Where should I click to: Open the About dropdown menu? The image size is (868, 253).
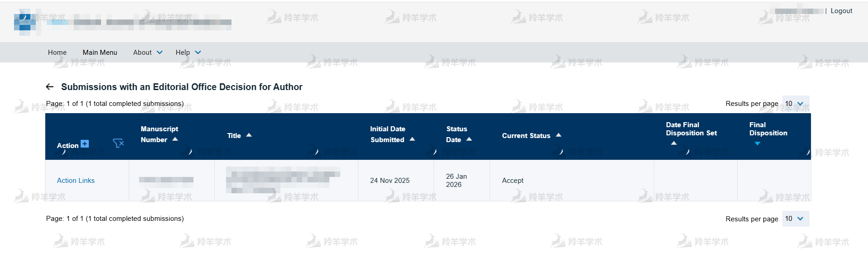click(x=147, y=53)
